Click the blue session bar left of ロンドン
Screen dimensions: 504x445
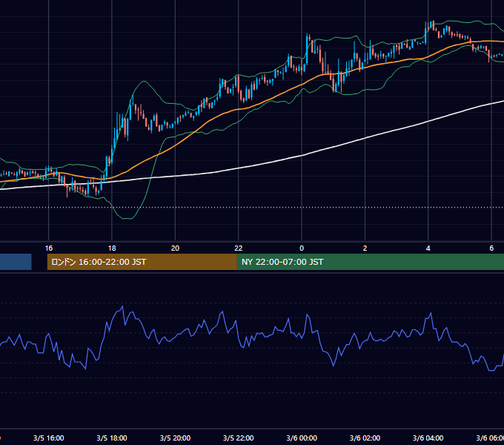(x=16, y=262)
